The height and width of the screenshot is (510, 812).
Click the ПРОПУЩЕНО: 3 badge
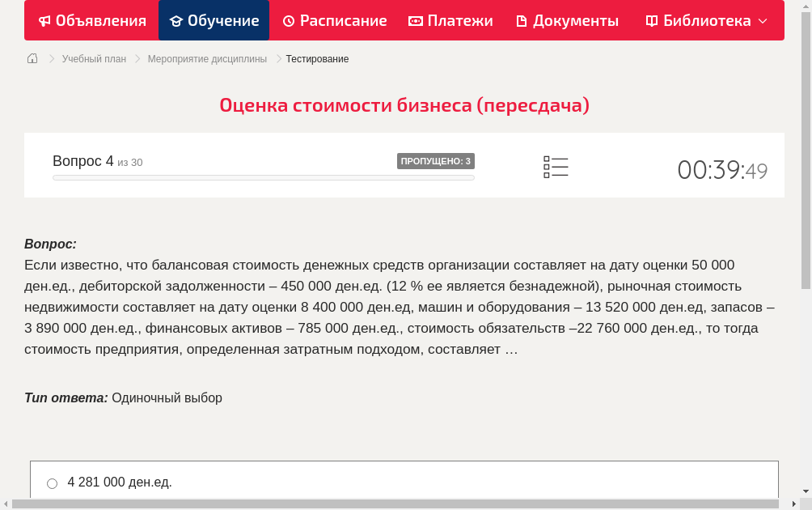435,160
